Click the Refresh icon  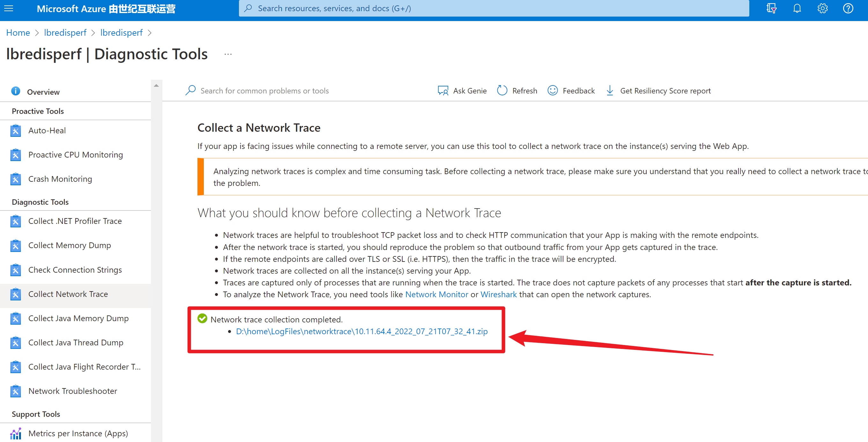502,91
